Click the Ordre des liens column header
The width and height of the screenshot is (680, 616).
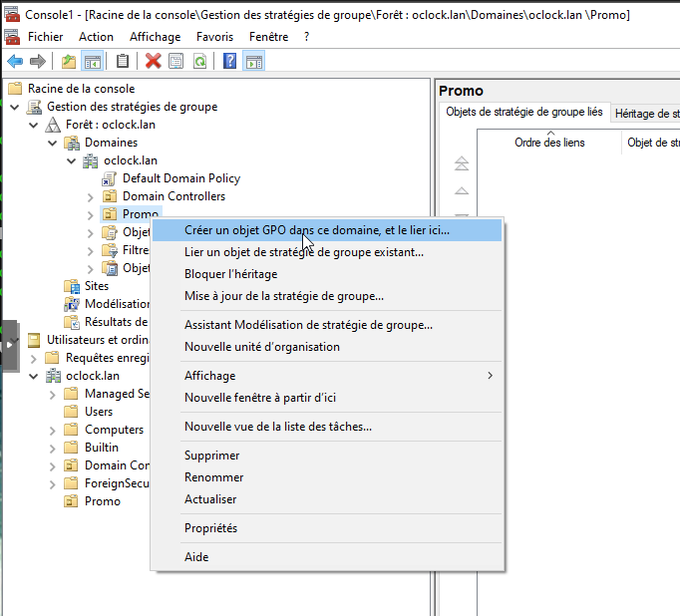549,143
